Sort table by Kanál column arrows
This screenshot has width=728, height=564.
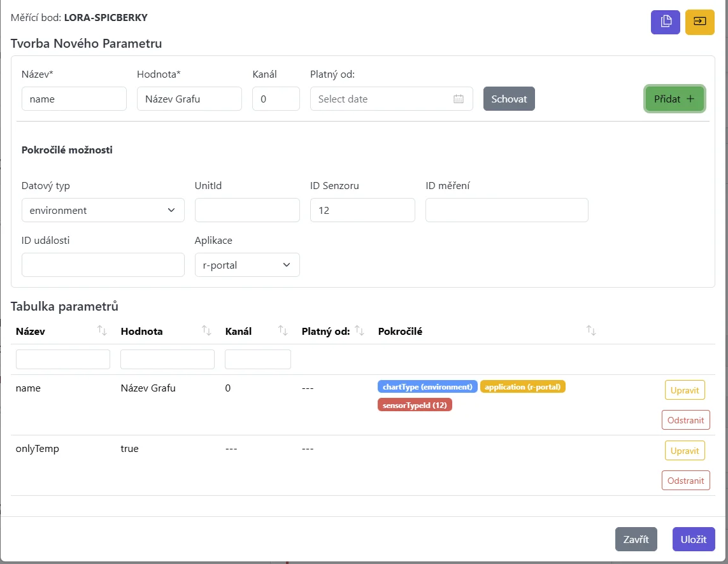click(x=283, y=330)
